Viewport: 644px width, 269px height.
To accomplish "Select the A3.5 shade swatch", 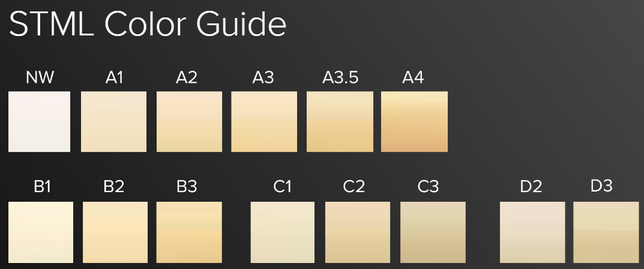I will (x=340, y=122).
